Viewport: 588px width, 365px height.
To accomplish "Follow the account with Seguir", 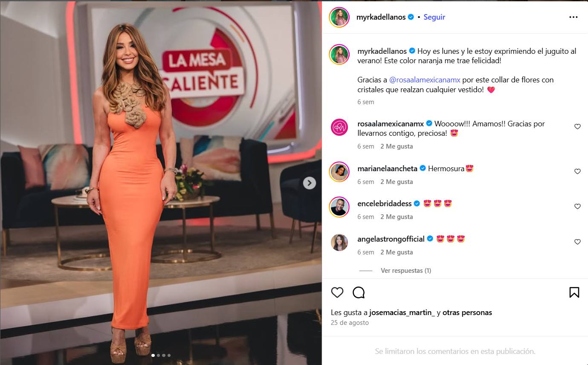I will pyautogui.click(x=434, y=17).
